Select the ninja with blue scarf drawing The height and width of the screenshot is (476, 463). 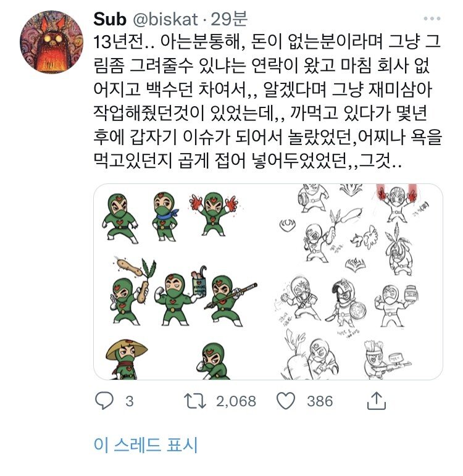[165, 217]
